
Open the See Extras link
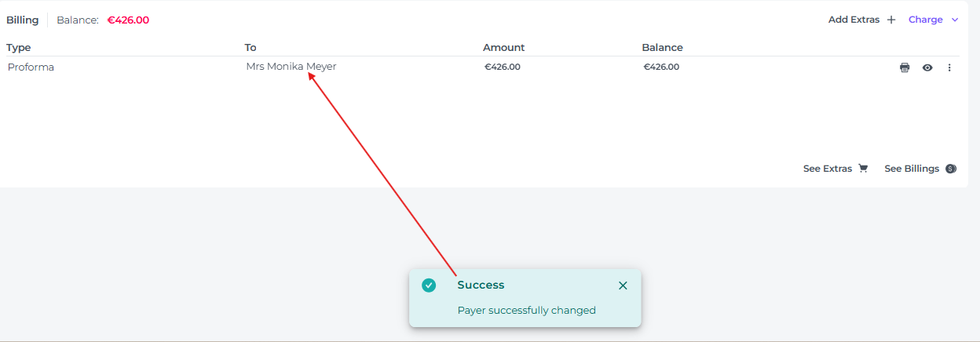point(827,169)
